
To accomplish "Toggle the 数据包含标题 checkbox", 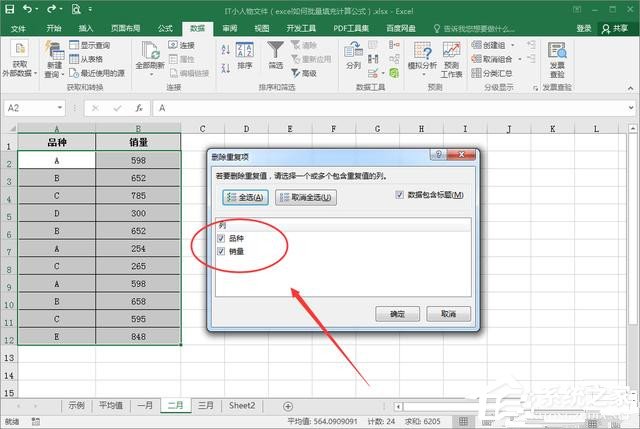I will pos(400,194).
